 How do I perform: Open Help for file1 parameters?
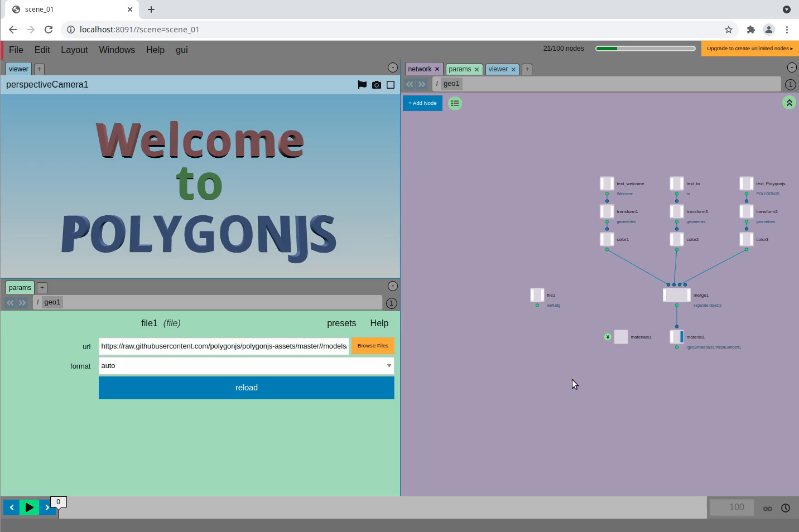(x=379, y=323)
